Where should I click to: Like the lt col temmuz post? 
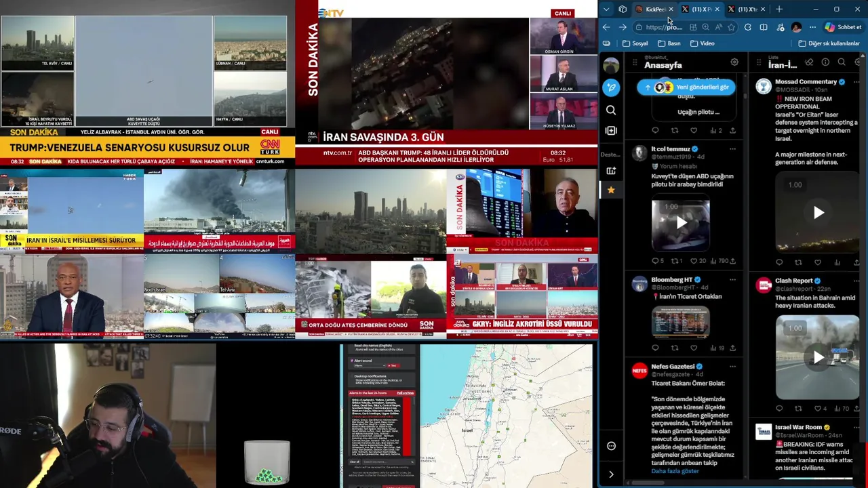(694, 261)
